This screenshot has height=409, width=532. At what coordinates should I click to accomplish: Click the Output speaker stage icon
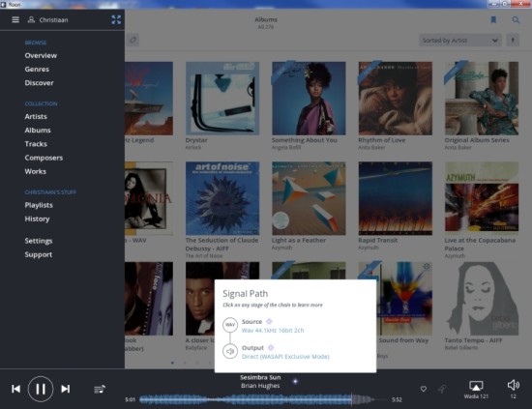tap(230, 351)
